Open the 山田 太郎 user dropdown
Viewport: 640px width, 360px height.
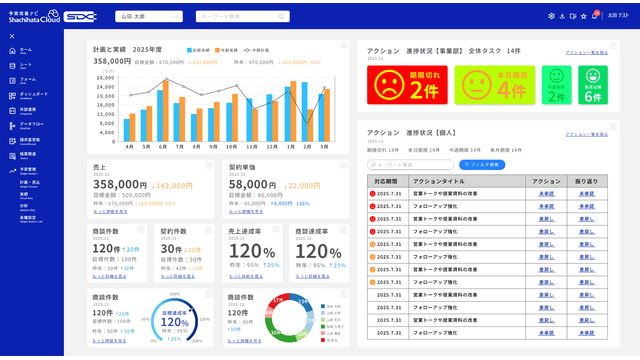(x=149, y=17)
